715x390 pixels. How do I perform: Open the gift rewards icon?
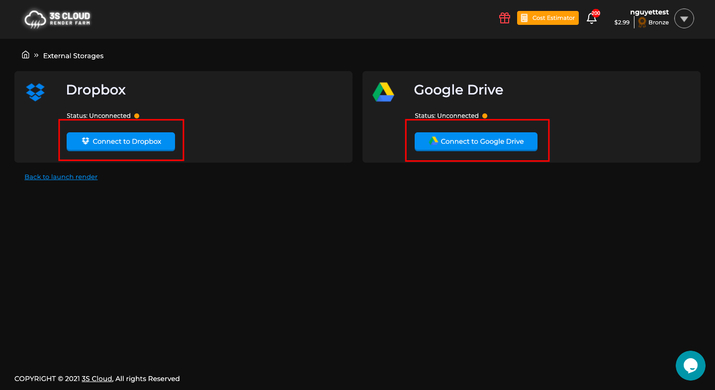point(504,18)
